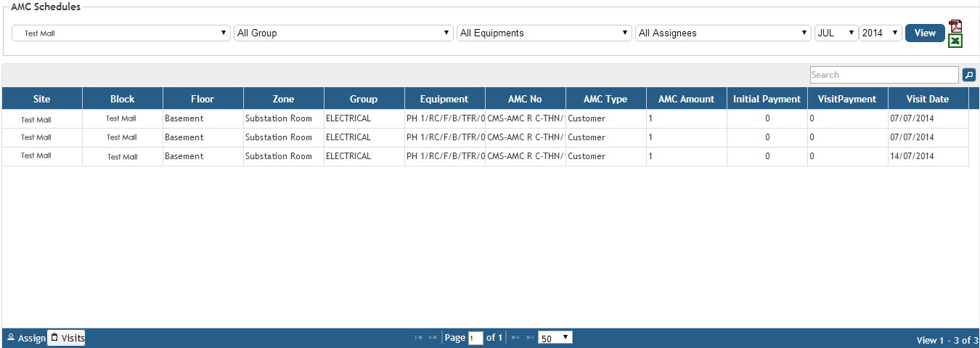Expand the All Group dropdown
Screen dimensions: 980x348
click(x=343, y=33)
